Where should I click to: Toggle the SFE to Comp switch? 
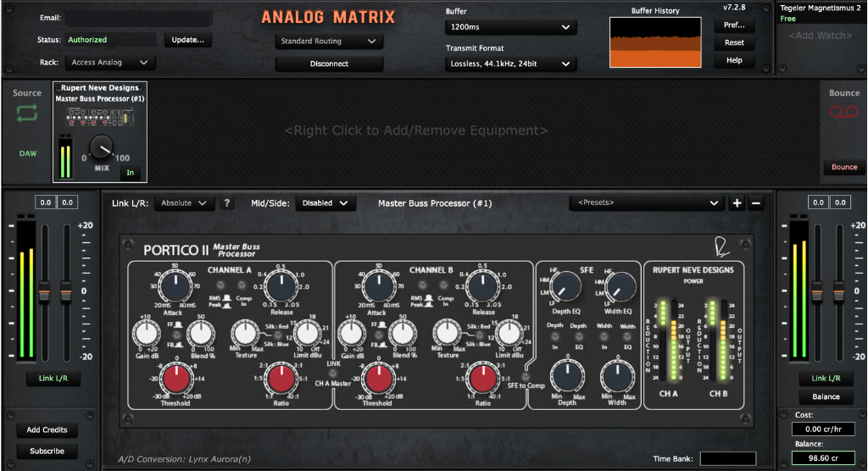526,376
